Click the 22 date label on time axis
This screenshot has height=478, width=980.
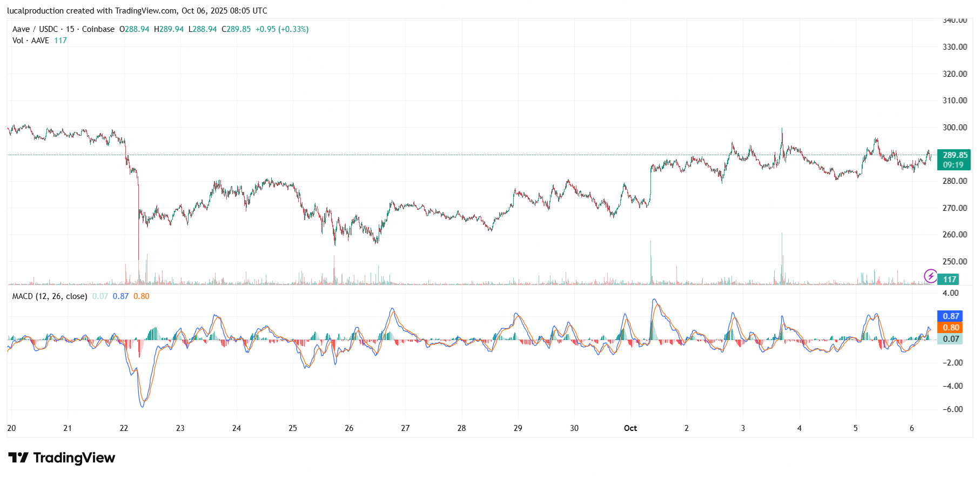click(124, 428)
